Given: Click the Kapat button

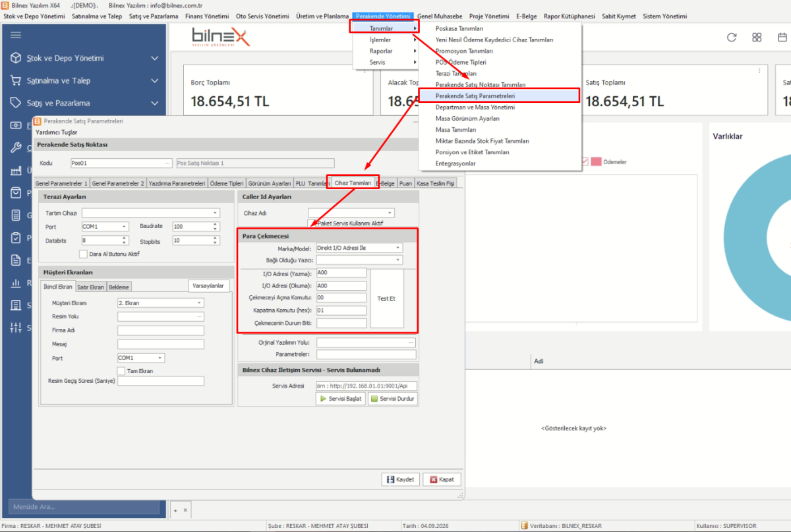Looking at the screenshot, I should [x=442, y=479].
